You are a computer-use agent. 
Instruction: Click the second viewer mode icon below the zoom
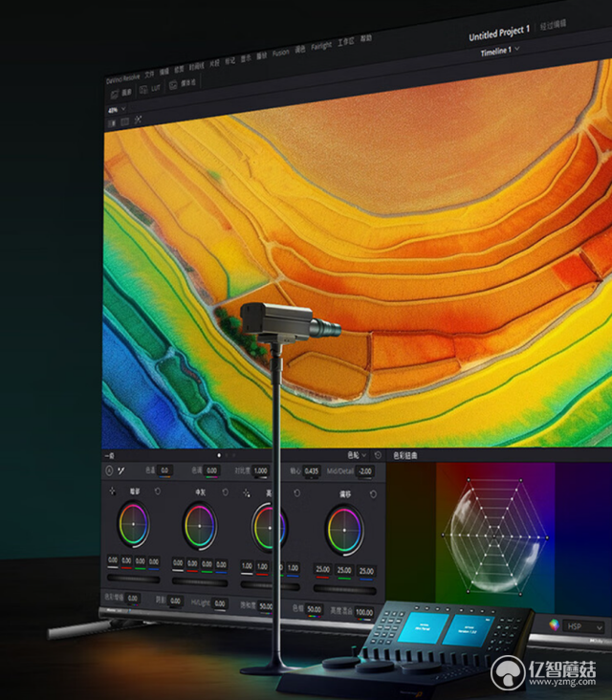[x=124, y=121]
